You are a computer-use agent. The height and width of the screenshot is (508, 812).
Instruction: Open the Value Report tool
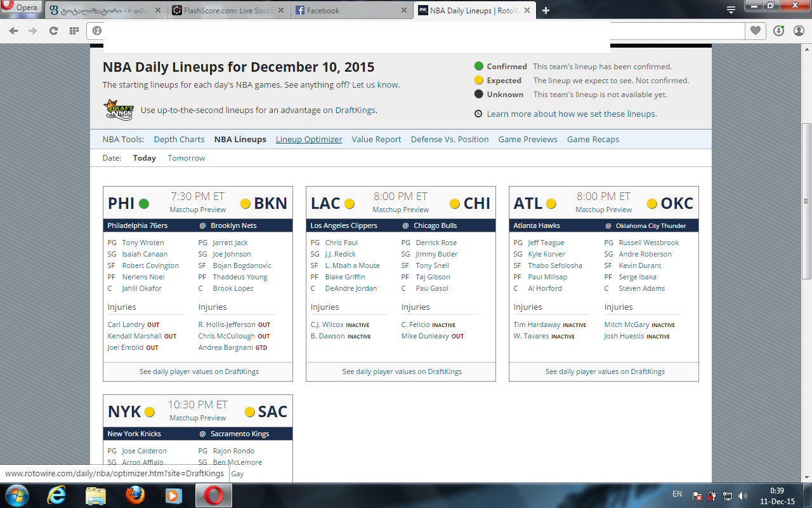(376, 140)
